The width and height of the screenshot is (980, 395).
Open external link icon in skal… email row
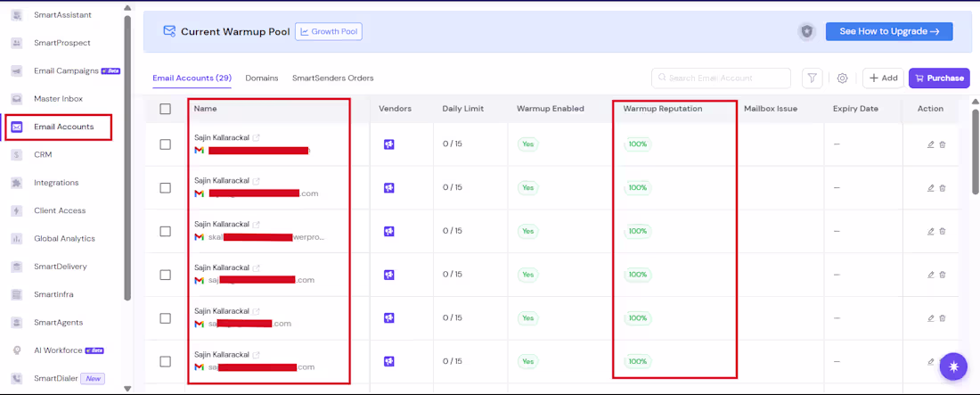(257, 224)
